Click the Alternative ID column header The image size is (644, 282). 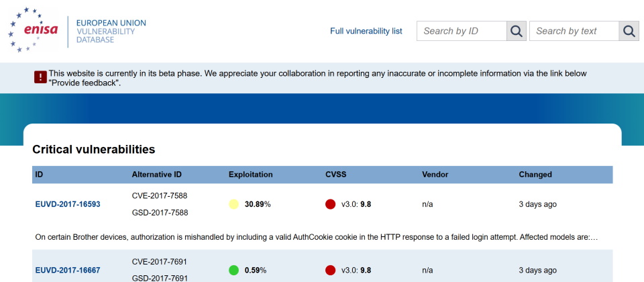(x=156, y=175)
